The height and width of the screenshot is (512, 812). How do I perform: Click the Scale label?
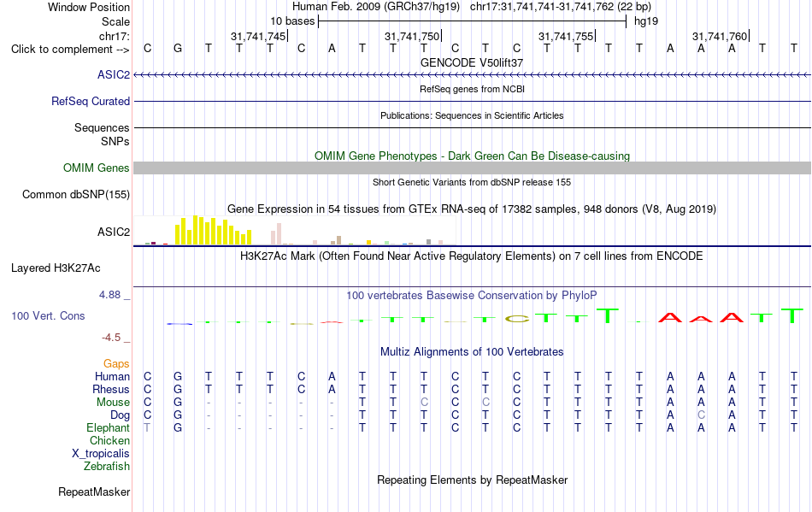coord(115,21)
